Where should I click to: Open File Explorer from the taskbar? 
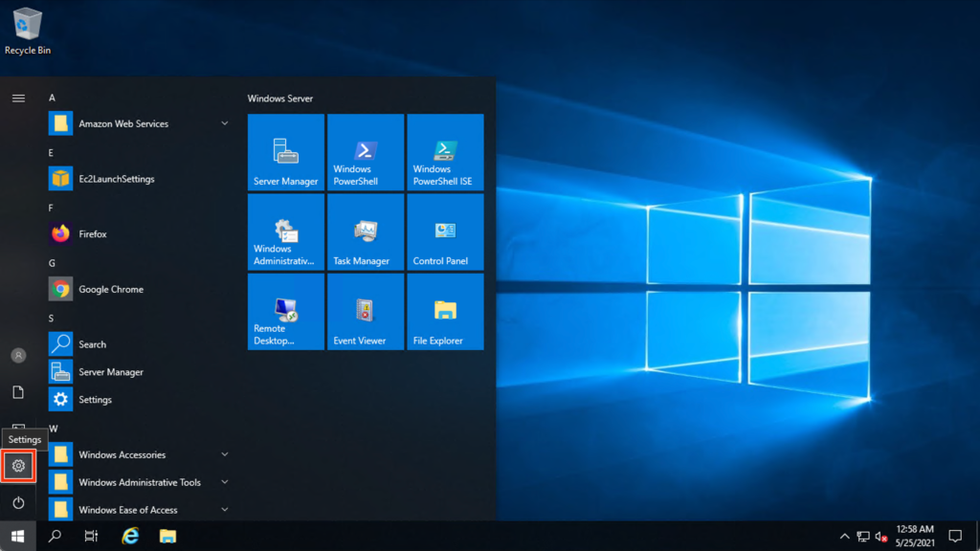167,536
